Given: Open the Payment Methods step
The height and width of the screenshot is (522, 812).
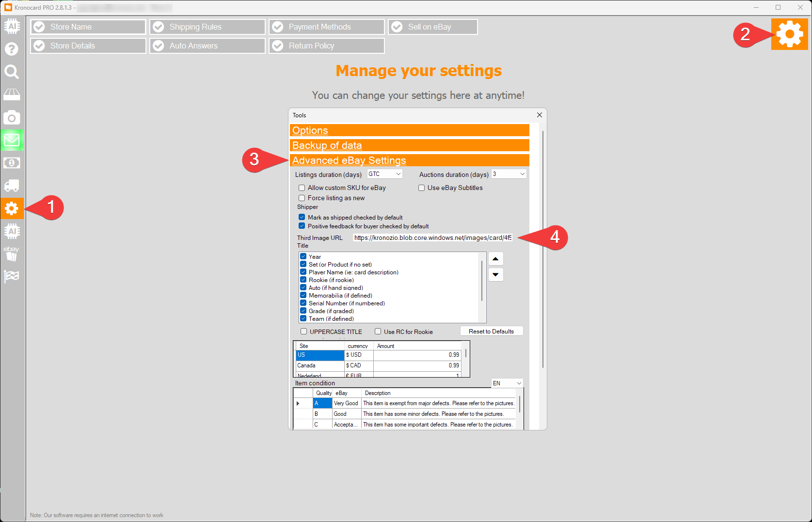Looking at the screenshot, I should click(327, 27).
